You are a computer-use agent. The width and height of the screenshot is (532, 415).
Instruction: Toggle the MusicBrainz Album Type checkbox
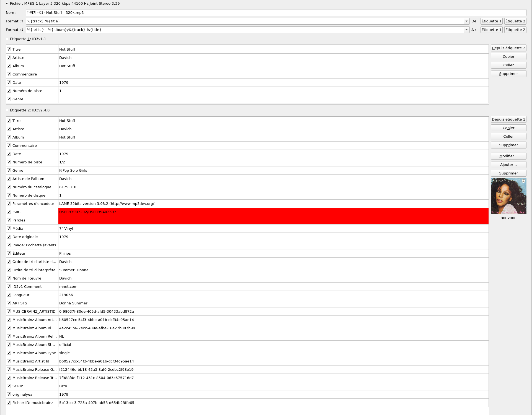click(9, 353)
